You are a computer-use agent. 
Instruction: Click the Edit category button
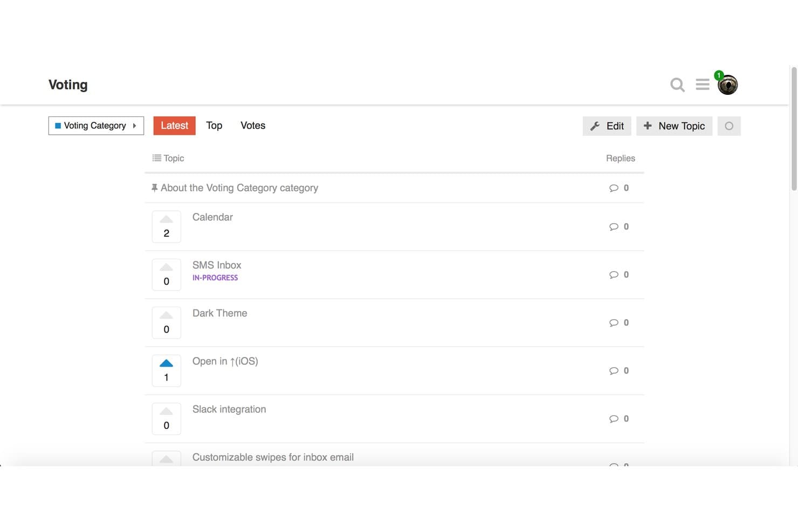tap(607, 126)
